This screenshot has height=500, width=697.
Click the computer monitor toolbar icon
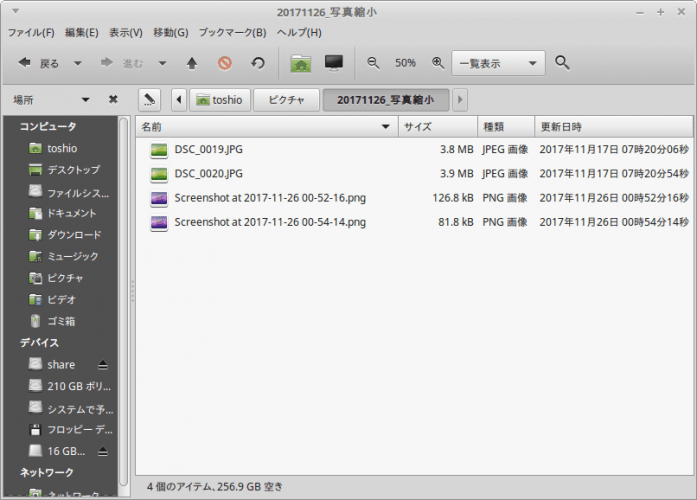tap(334, 63)
